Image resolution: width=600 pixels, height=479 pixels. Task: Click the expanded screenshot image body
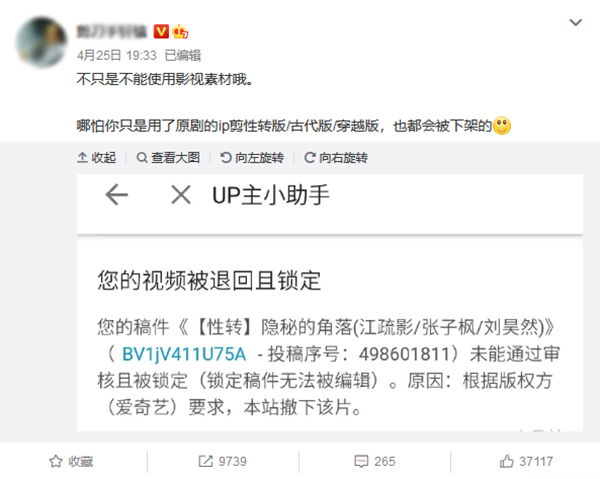click(x=330, y=303)
